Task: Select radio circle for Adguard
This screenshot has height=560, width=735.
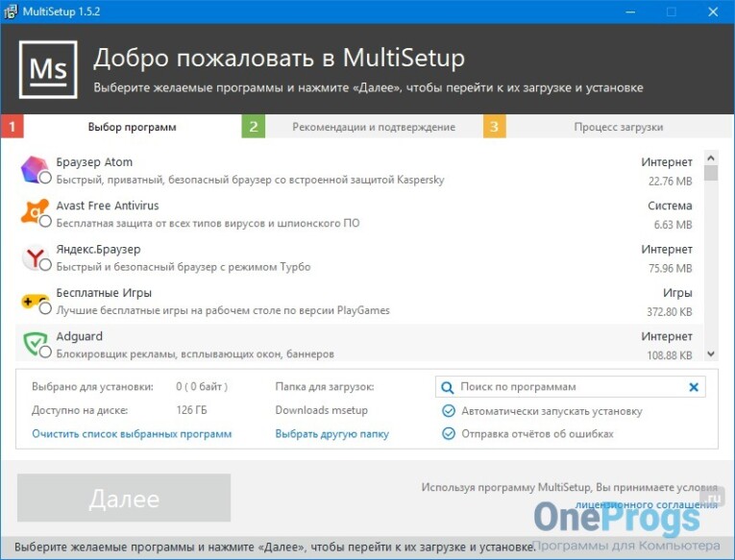Action: click(x=45, y=352)
